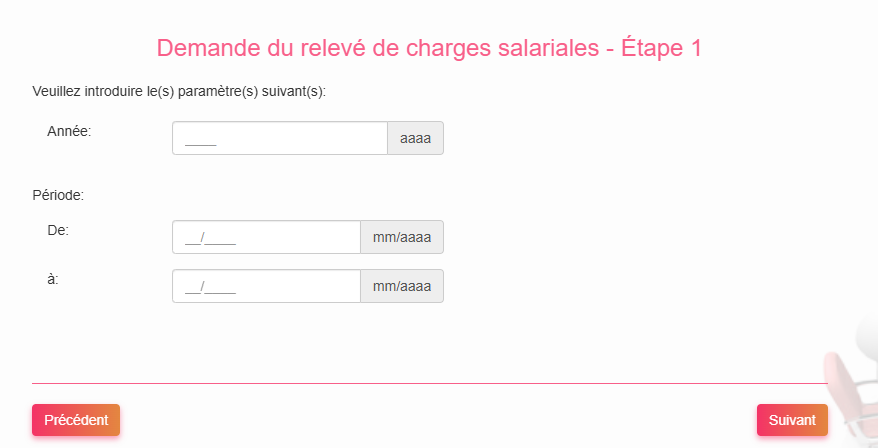Click the 'Période:' section label
This screenshot has width=878, height=448.
coord(58,195)
